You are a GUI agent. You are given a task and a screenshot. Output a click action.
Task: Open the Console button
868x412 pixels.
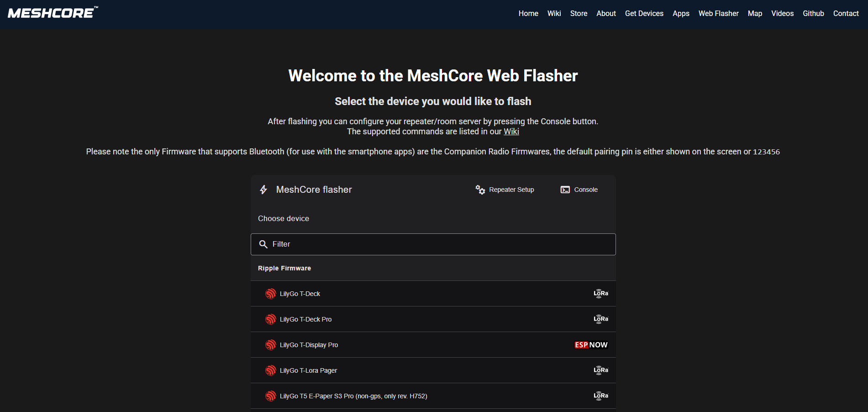[x=579, y=190]
